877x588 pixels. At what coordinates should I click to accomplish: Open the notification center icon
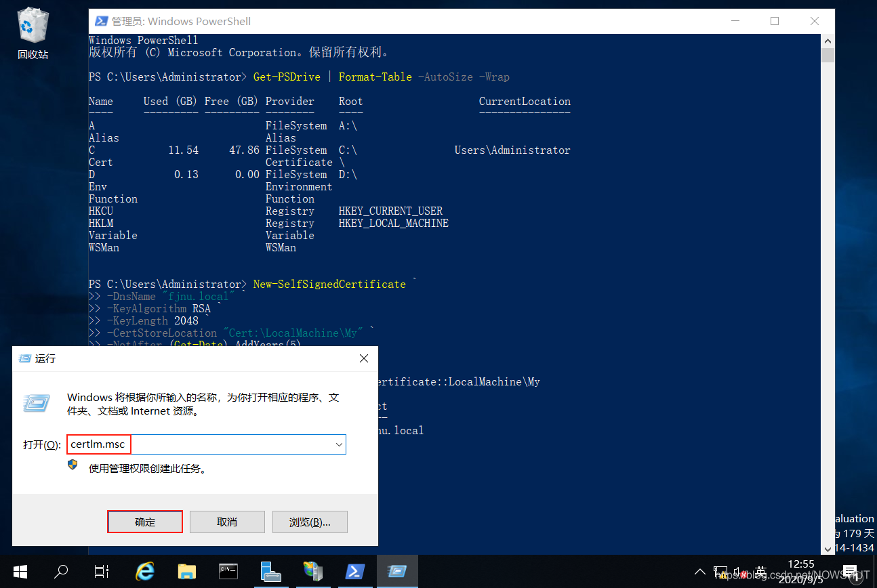(851, 572)
